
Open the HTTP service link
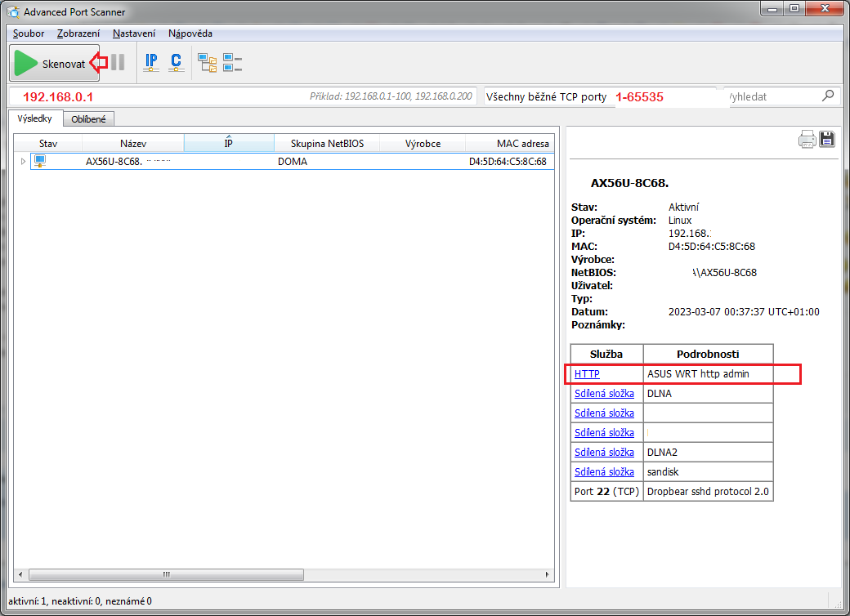point(587,374)
